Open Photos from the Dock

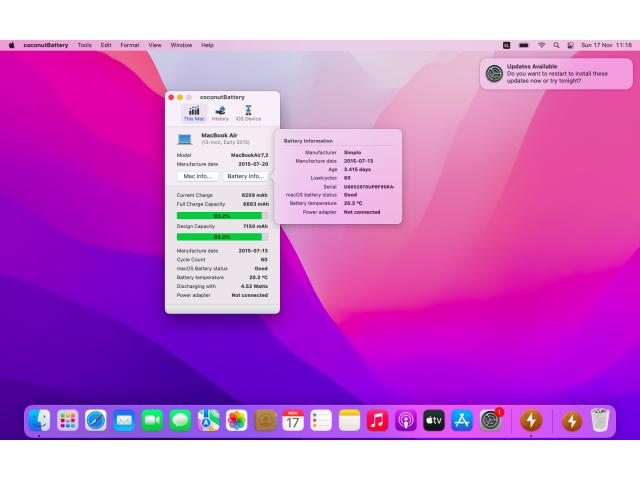pyautogui.click(x=236, y=420)
